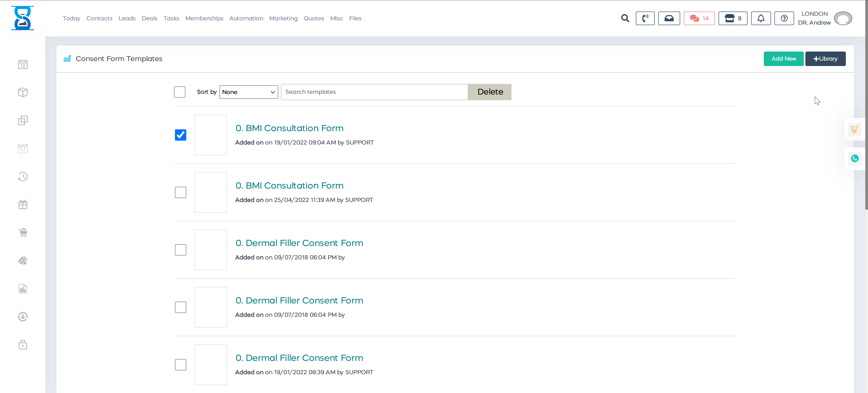Click the Delete button

[490, 92]
